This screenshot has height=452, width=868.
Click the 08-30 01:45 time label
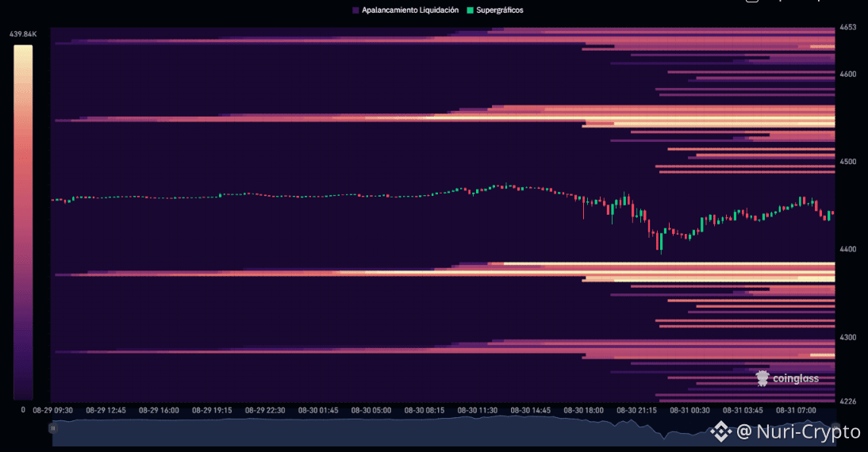click(x=318, y=411)
